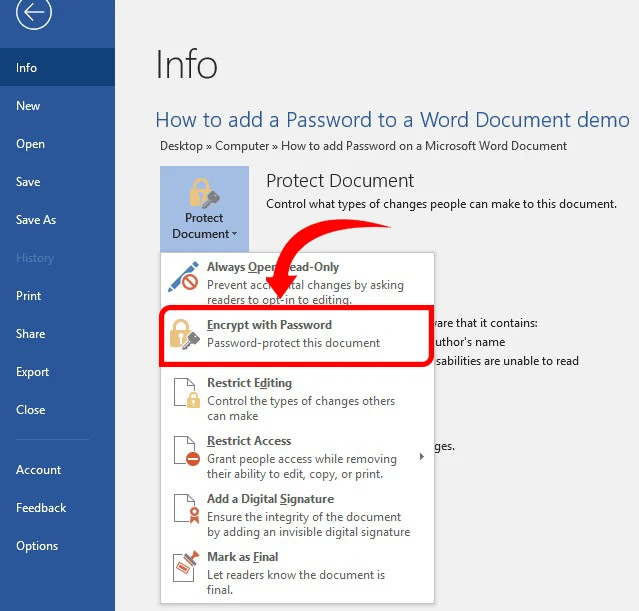Screen dimensions: 639x611
Task: Click the 'Protect Document' heading text
Action: pyautogui.click(x=340, y=181)
